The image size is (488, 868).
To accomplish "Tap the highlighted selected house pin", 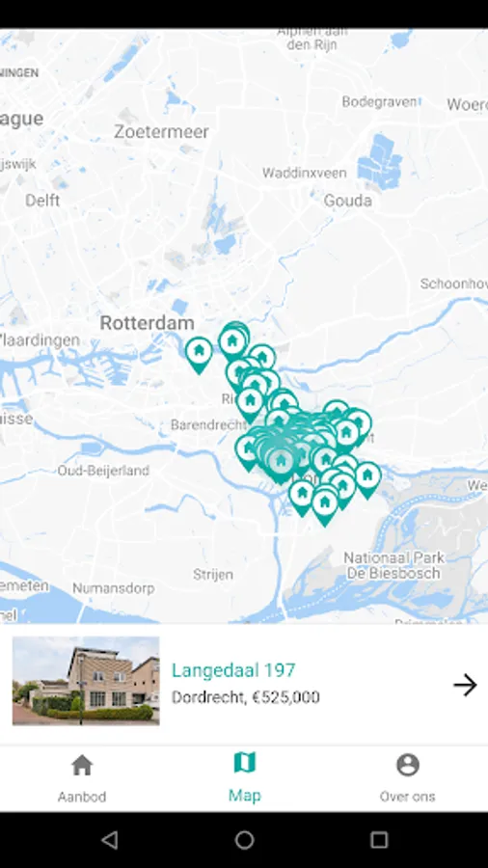I will pos(281,464).
